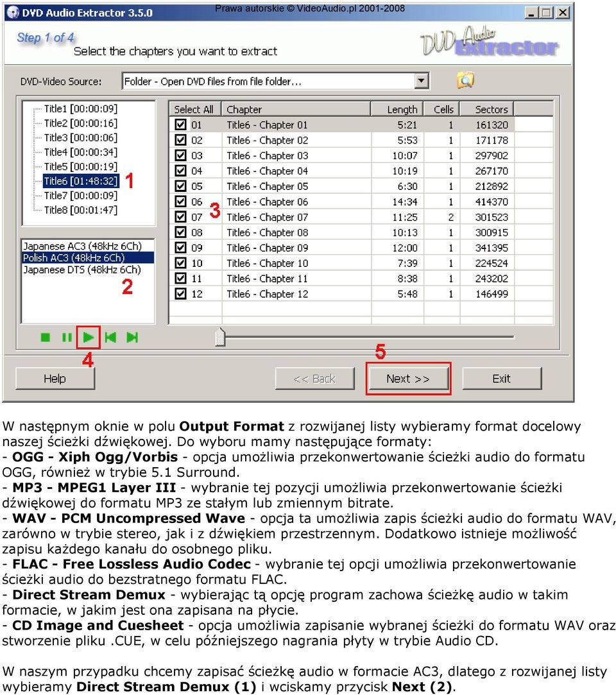Start preview with the Play button
Image resolution: width=616 pixels, height=695 pixels.
pos(88,338)
